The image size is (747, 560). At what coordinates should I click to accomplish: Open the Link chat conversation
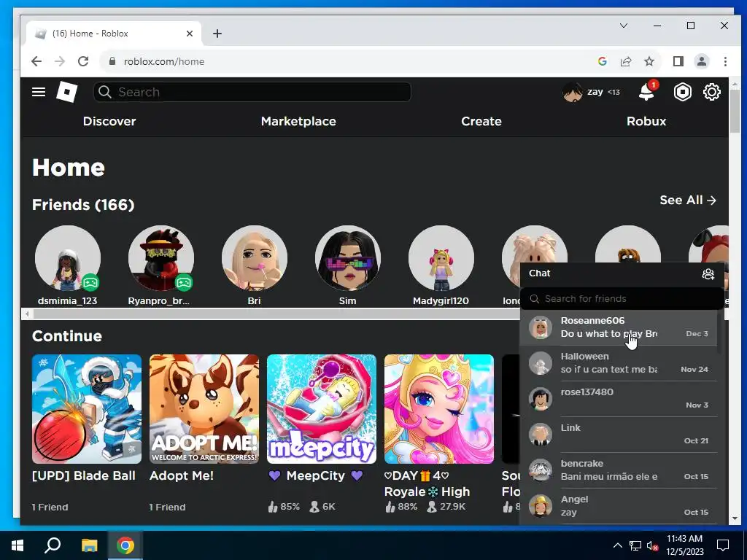(619, 435)
